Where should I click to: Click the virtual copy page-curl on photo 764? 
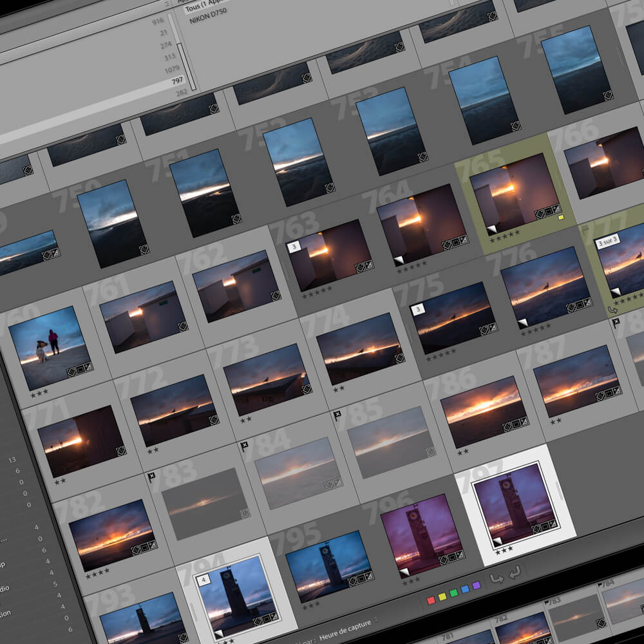399,260
